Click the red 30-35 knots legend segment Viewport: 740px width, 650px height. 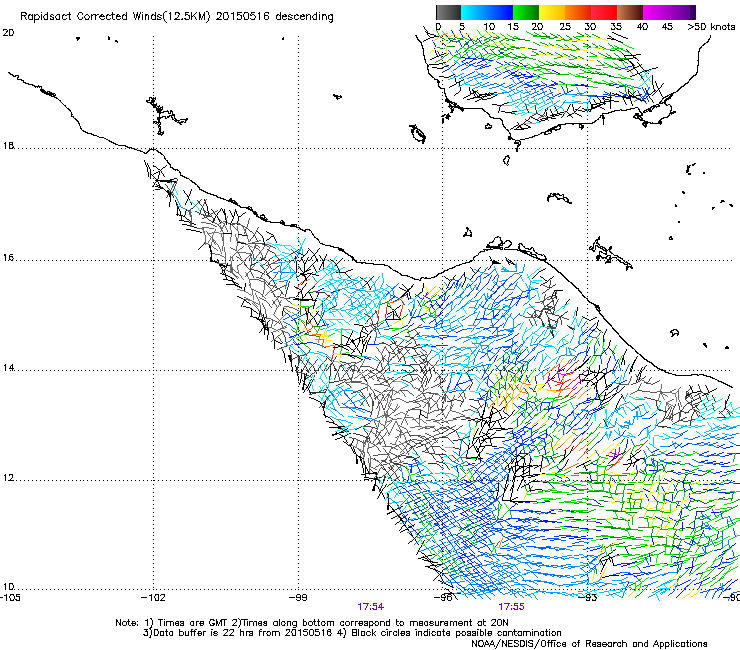coord(604,12)
